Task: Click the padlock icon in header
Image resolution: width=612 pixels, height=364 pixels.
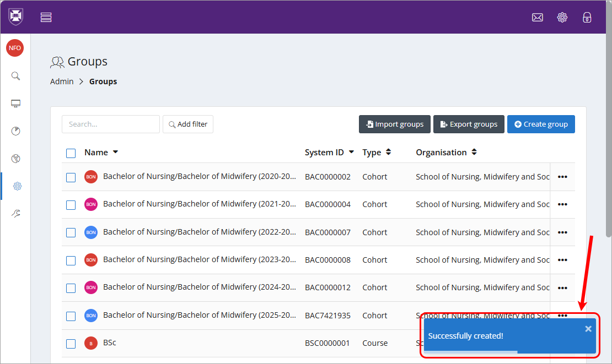Action: tap(587, 17)
